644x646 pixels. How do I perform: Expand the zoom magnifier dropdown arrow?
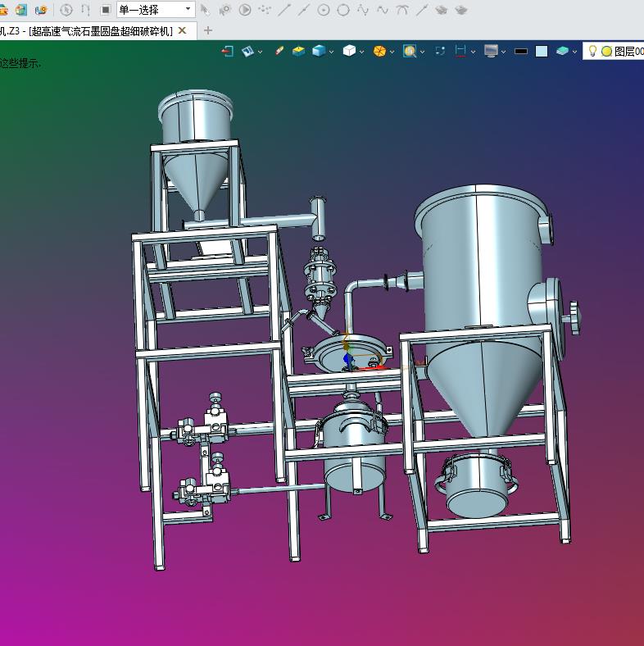423,52
